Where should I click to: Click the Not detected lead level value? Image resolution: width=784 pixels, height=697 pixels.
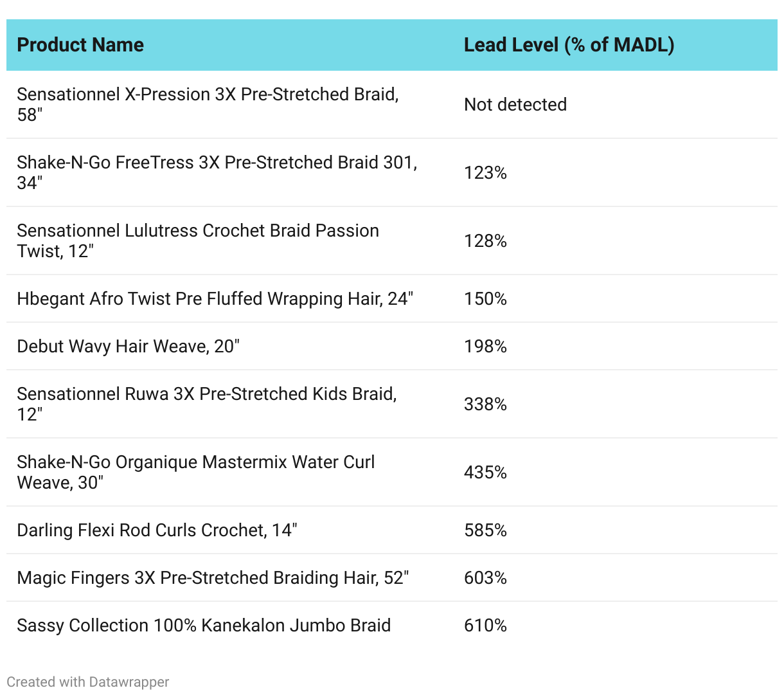(x=515, y=105)
